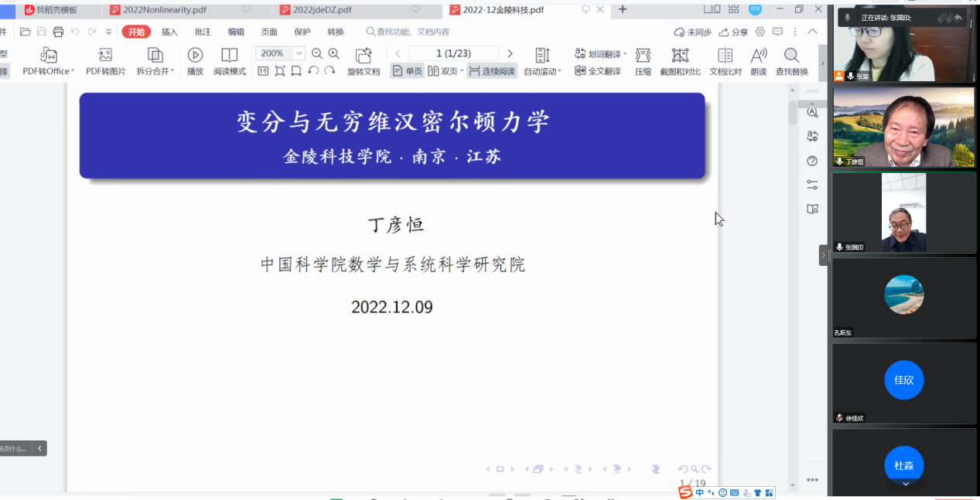Viewport: 980px width, 500px height.
Task: Toggle 单页 single page view
Action: click(408, 71)
